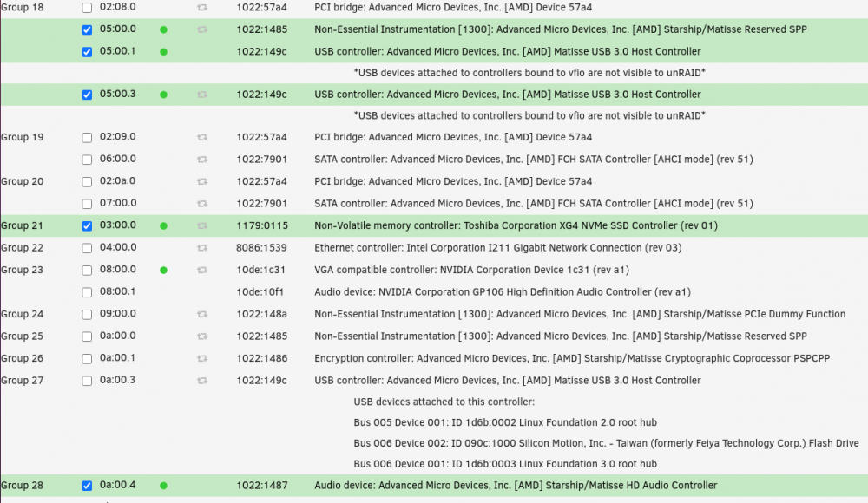Click the green dot next to 05:00.1 USB controller
The image size is (868, 503).
(163, 52)
